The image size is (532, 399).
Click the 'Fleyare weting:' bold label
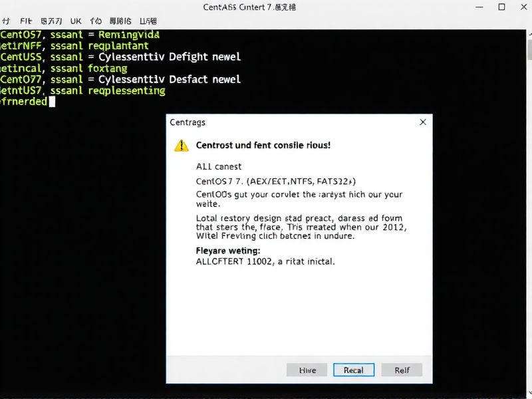tap(228, 251)
